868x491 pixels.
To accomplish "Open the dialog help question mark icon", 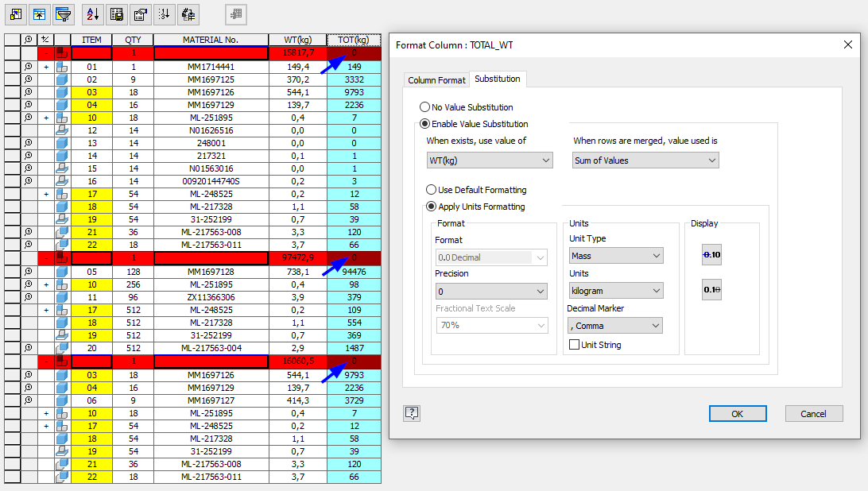I will point(412,413).
